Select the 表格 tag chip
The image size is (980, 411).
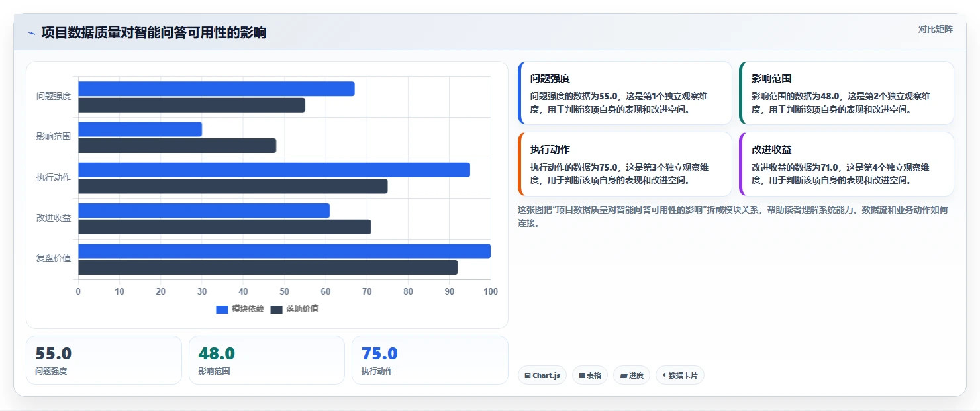click(x=589, y=375)
